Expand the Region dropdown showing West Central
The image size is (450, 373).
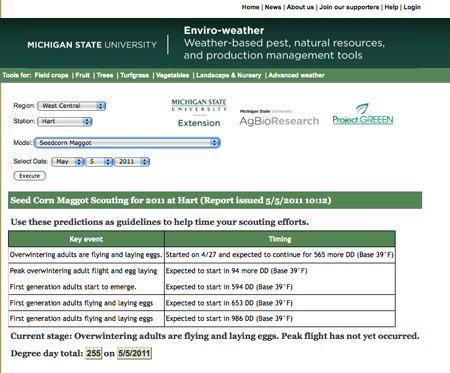[71, 106]
